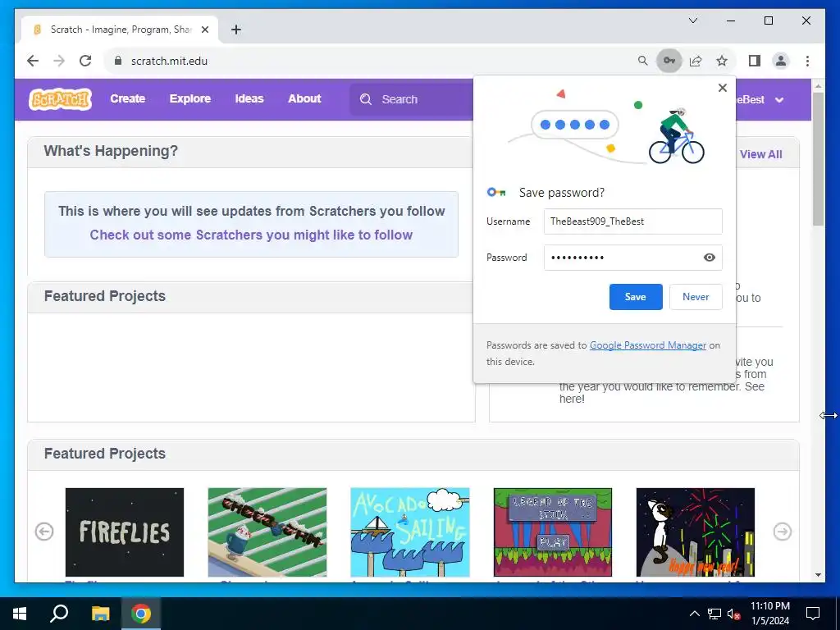Viewport: 840px width, 630px height.
Task: Click the scrollbar up arrow
Action: (818, 85)
